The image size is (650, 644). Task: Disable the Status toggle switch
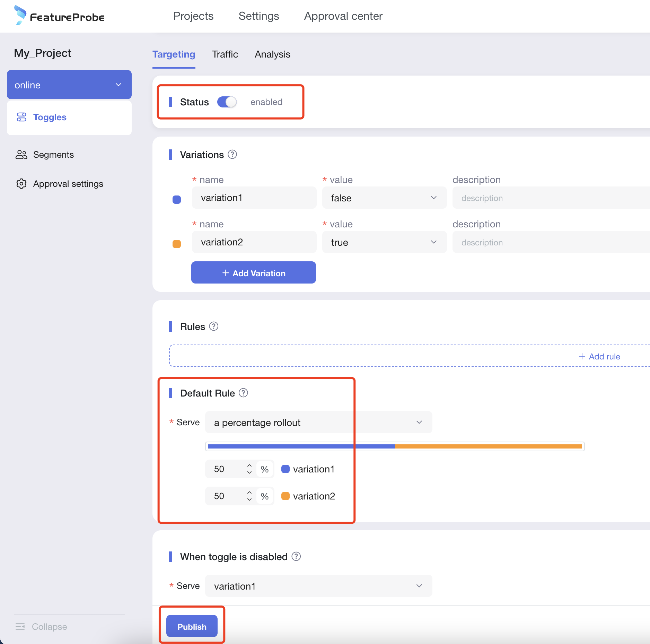(x=227, y=102)
